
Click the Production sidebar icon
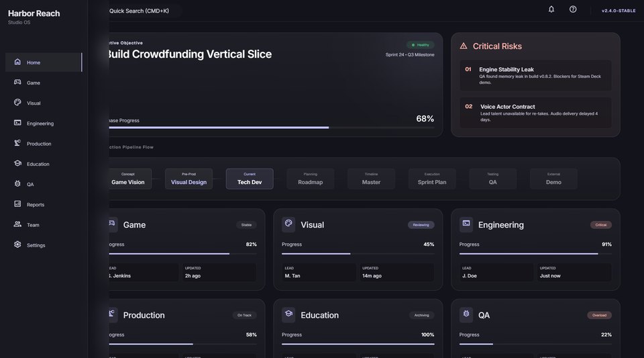point(17,143)
